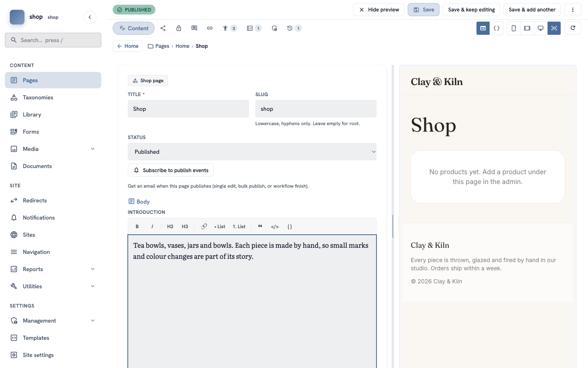
Task: Open Site settings in the sidebar
Action: [x=53, y=355]
